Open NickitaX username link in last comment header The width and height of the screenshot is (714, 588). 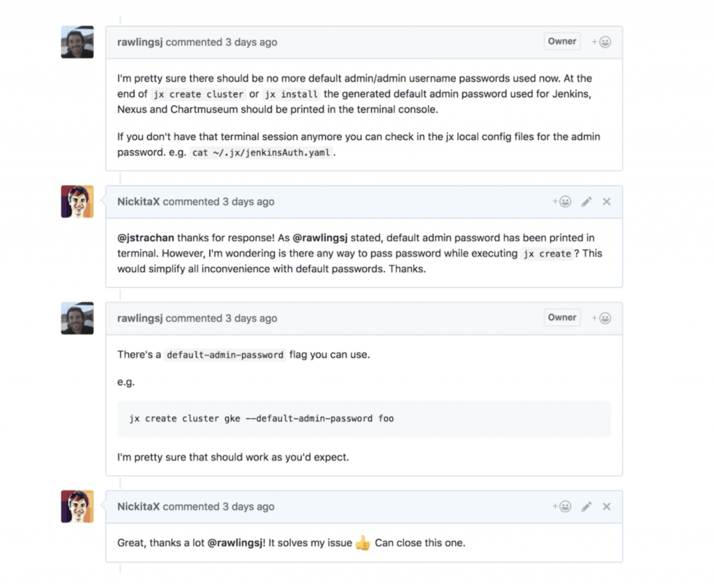[138, 507]
